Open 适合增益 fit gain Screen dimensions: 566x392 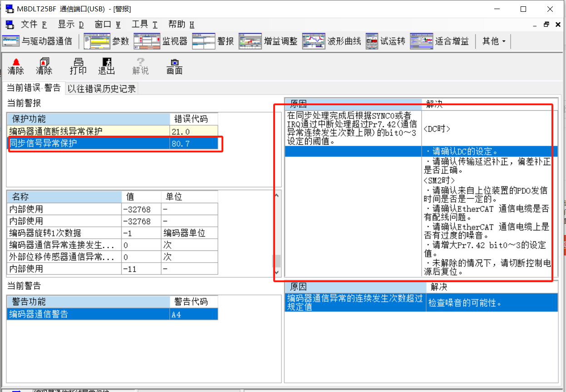(x=439, y=41)
